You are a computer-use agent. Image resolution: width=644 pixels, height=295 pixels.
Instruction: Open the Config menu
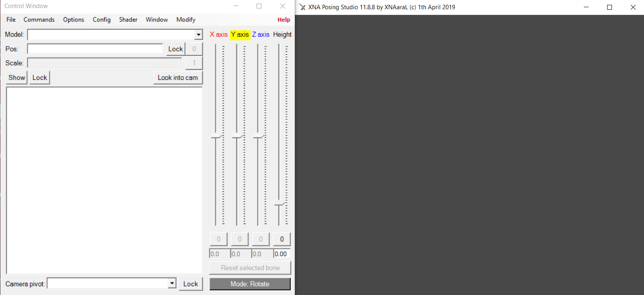(101, 20)
